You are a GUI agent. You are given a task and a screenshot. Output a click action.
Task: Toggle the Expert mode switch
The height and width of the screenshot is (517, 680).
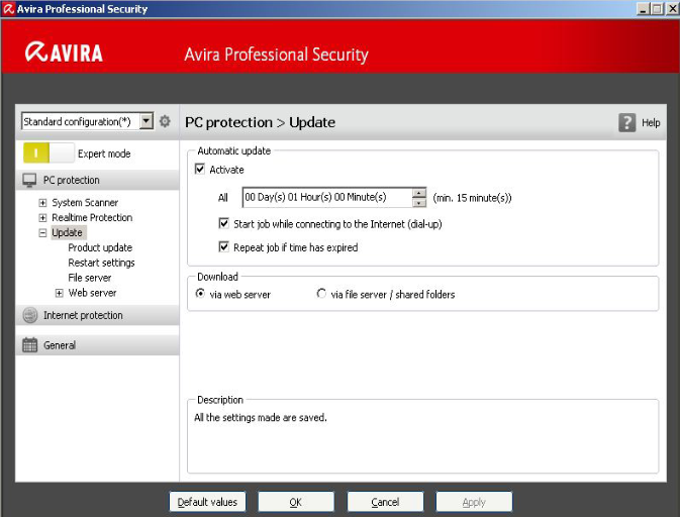click(48, 153)
